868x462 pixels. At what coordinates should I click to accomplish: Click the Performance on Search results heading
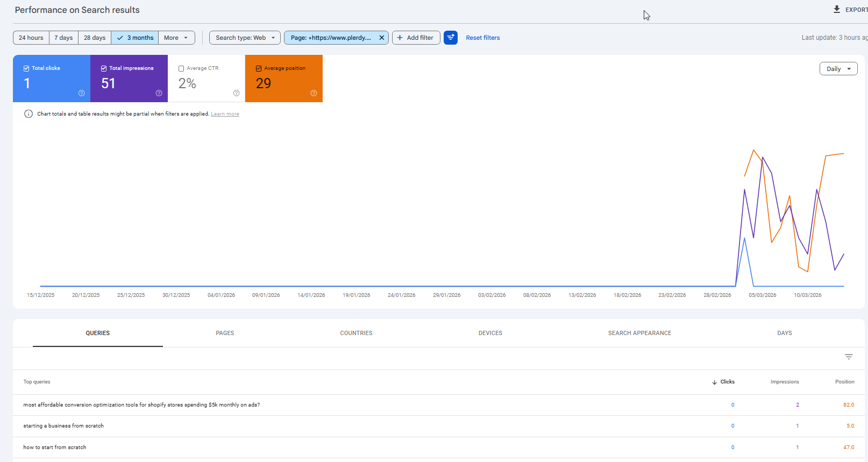[77, 10]
